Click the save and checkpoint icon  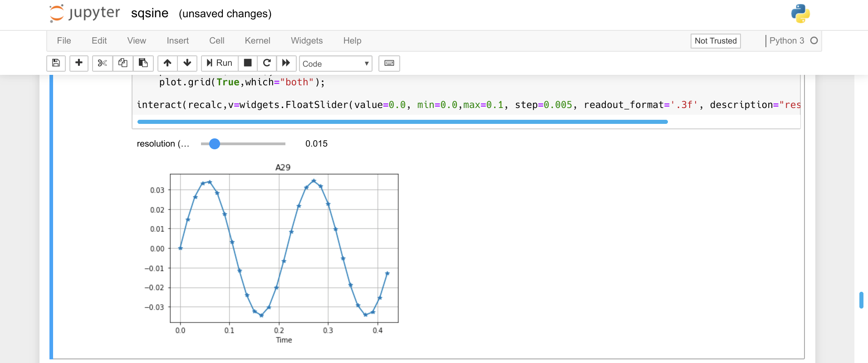pyautogui.click(x=56, y=63)
